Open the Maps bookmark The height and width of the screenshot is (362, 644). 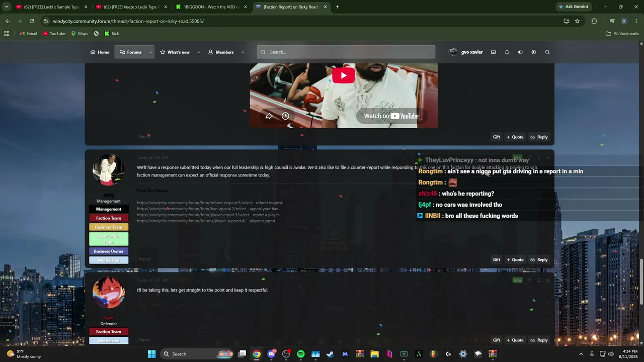tap(79, 34)
